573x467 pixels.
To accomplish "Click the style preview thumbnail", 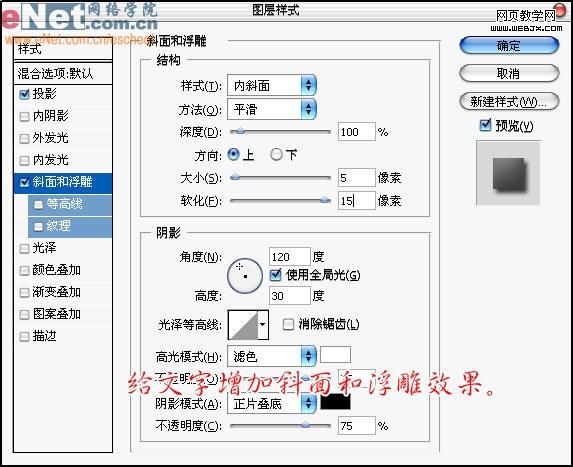I will (508, 174).
